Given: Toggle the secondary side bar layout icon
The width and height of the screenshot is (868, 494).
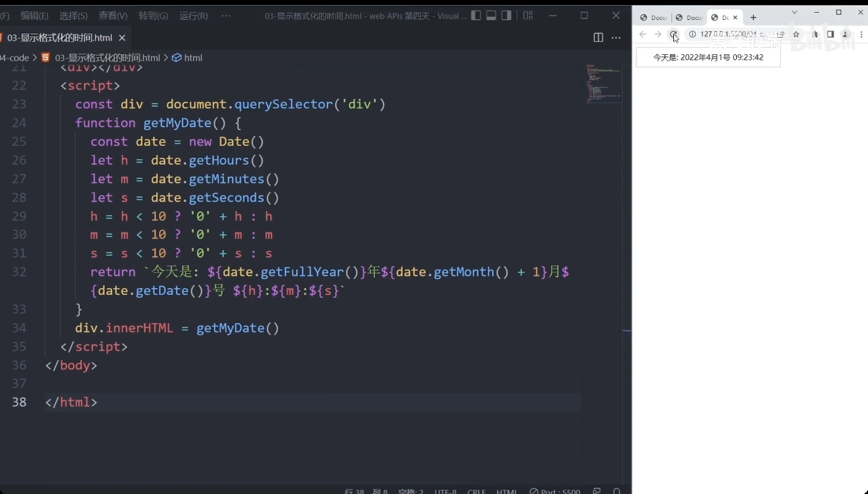Looking at the screenshot, I should point(506,16).
